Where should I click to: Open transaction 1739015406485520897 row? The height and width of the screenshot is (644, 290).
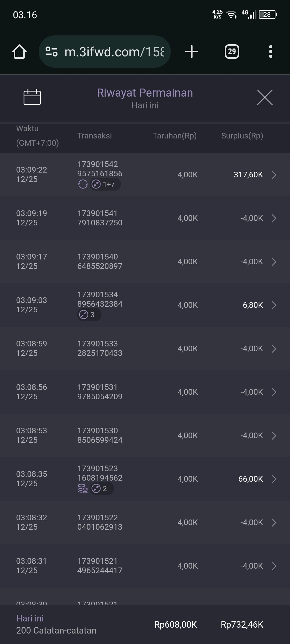point(145,262)
